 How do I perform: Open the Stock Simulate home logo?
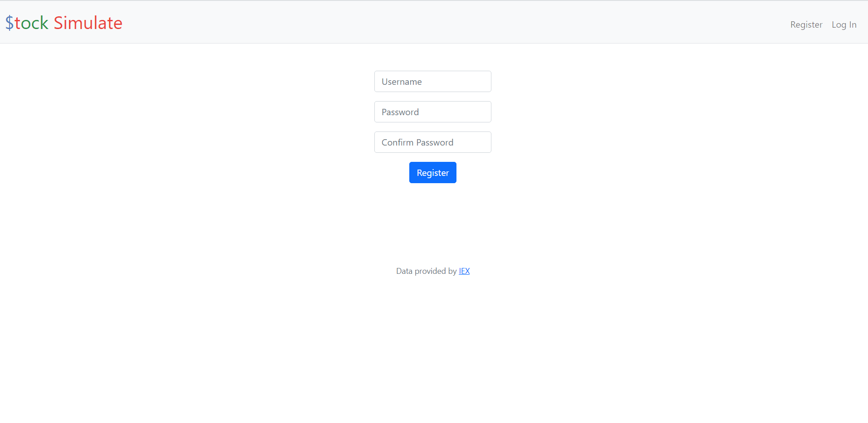pyautogui.click(x=64, y=23)
